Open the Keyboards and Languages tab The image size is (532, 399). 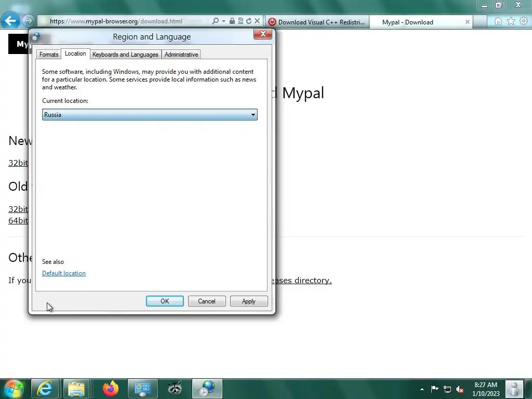click(125, 54)
